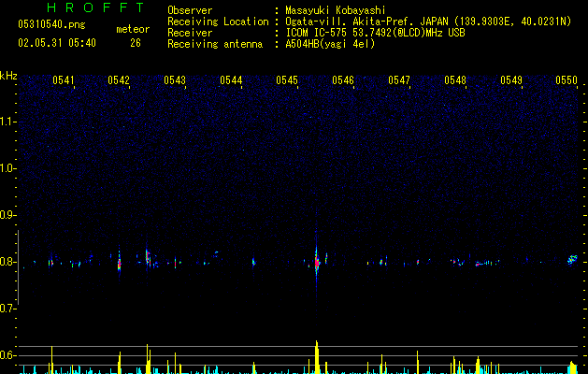Select observer name Masayuki Kobayashi
Image resolution: width=588 pixels, height=374 pixels.
[x=336, y=10]
